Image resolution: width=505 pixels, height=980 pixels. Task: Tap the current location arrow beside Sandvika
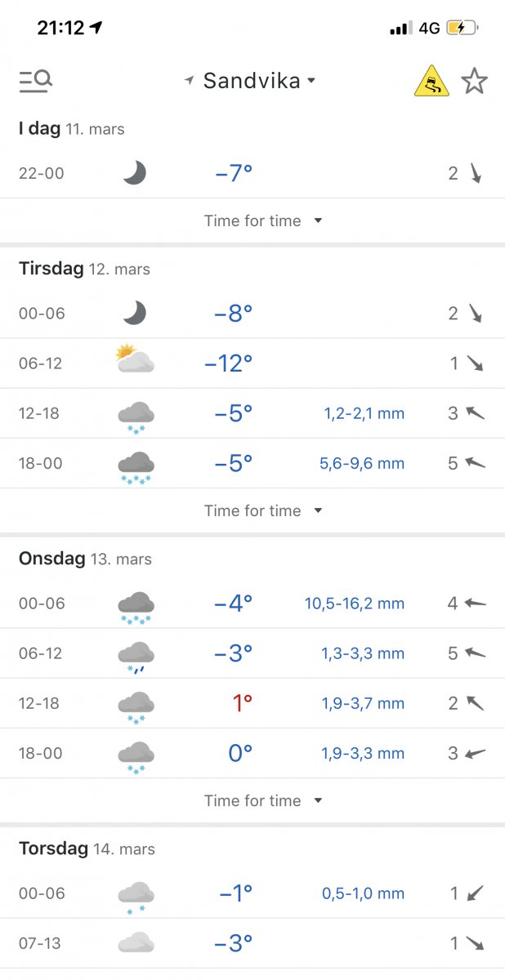click(190, 81)
